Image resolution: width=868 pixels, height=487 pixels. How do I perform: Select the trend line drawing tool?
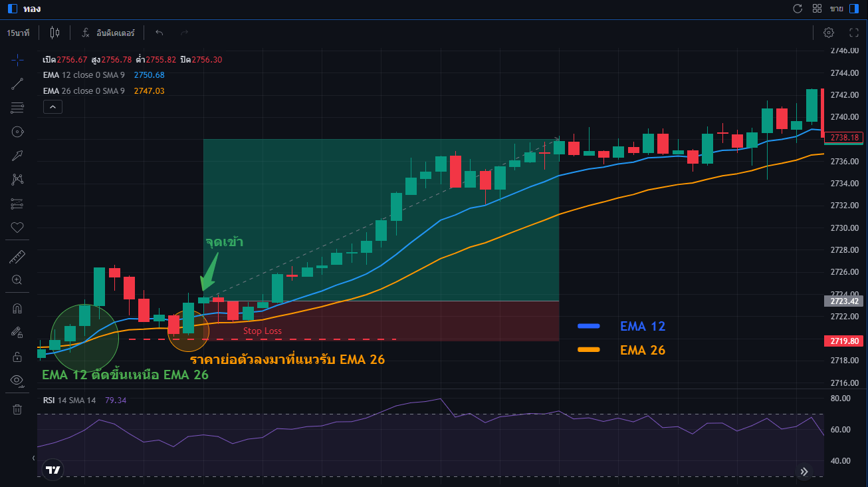17,84
